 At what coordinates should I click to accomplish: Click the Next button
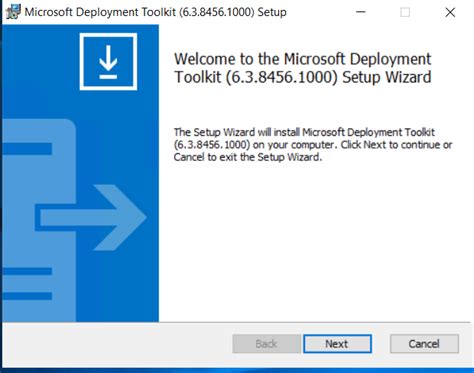(x=337, y=344)
